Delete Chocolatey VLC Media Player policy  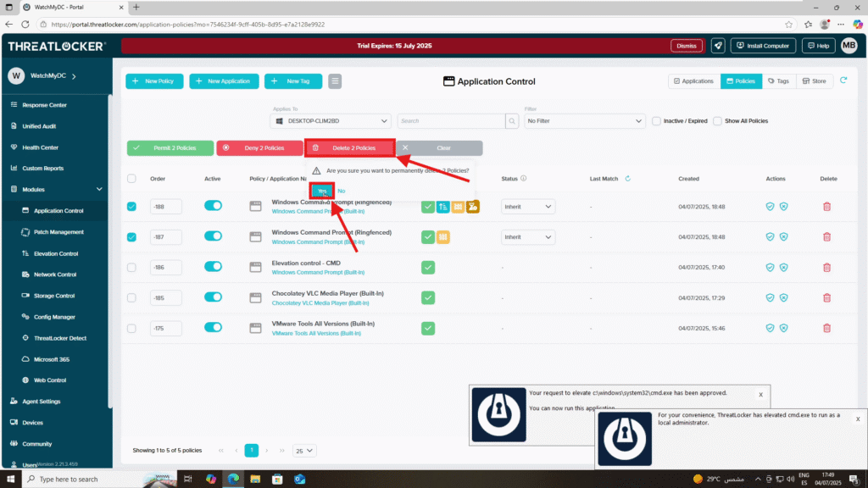pyautogui.click(x=826, y=297)
